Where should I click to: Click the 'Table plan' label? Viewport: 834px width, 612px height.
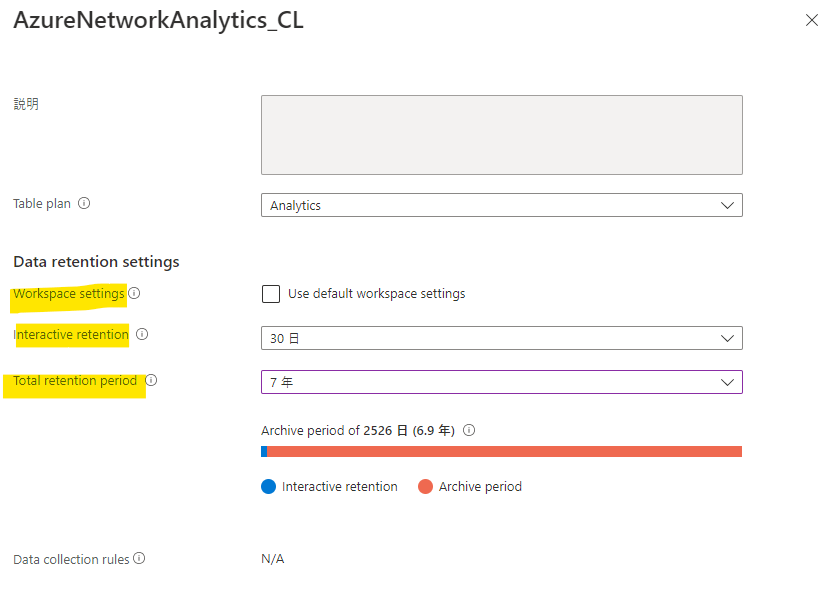[x=42, y=204]
